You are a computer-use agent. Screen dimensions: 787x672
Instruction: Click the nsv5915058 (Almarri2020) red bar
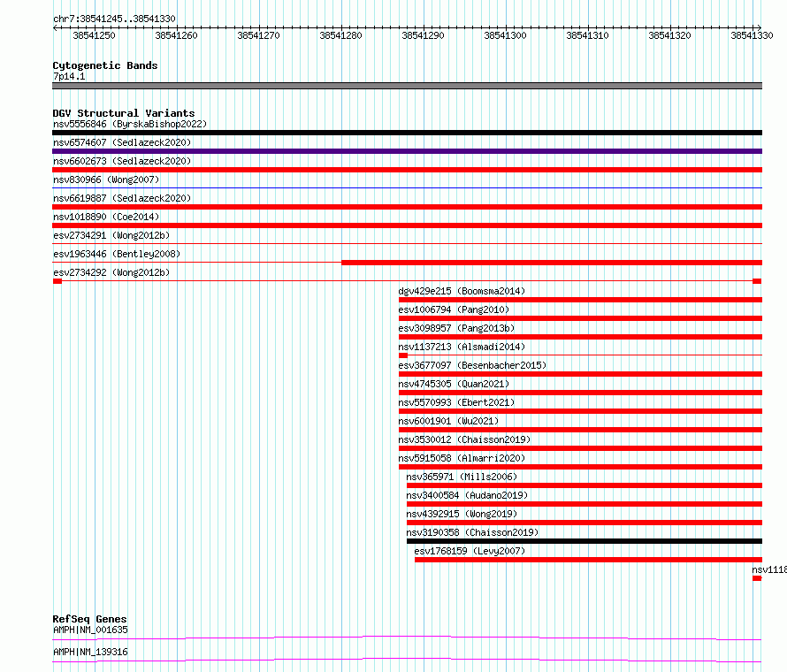tap(580, 467)
